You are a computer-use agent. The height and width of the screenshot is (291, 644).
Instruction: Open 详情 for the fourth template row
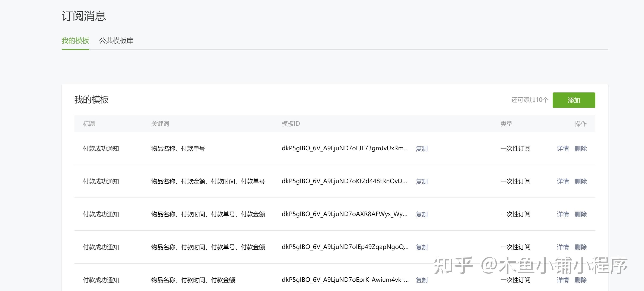coord(562,247)
